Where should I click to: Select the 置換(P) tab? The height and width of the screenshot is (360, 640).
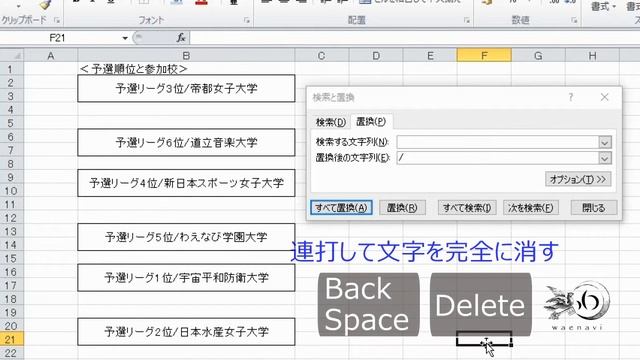click(371, 121)
